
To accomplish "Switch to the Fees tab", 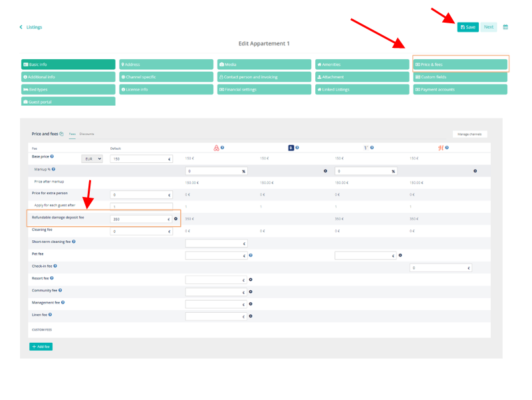I will point(72,134).
